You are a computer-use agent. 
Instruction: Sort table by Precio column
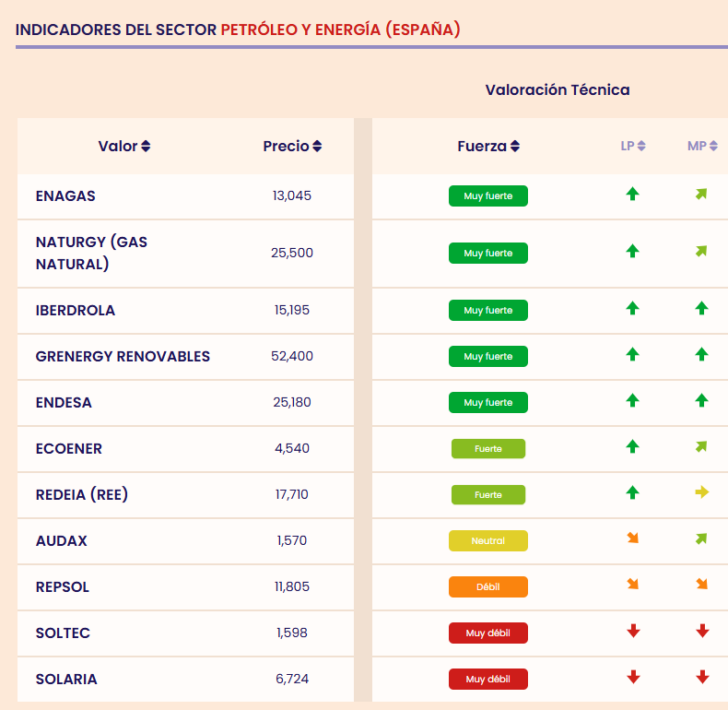click(x=292, y=147)
